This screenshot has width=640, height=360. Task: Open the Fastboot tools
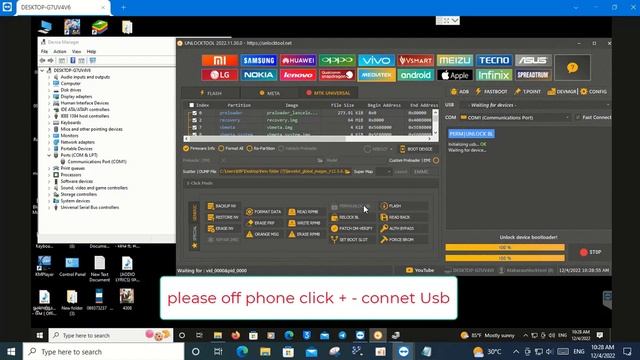491,92
